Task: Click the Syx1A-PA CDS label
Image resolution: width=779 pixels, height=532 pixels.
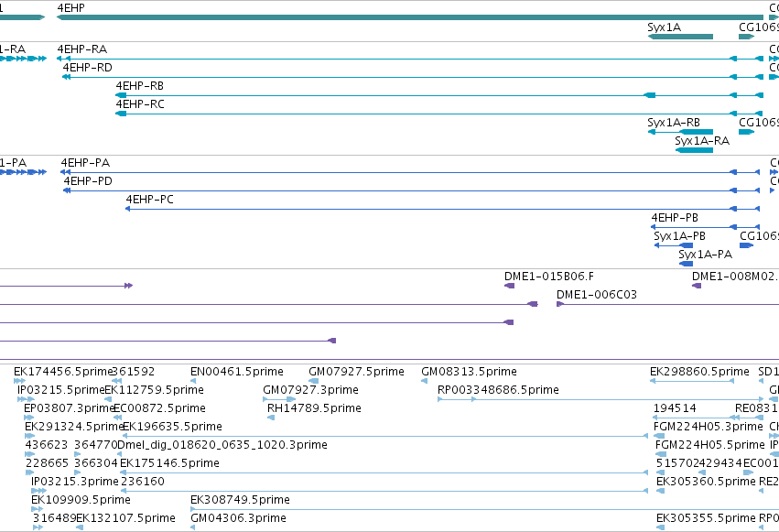Action: [x=706, y=255]
